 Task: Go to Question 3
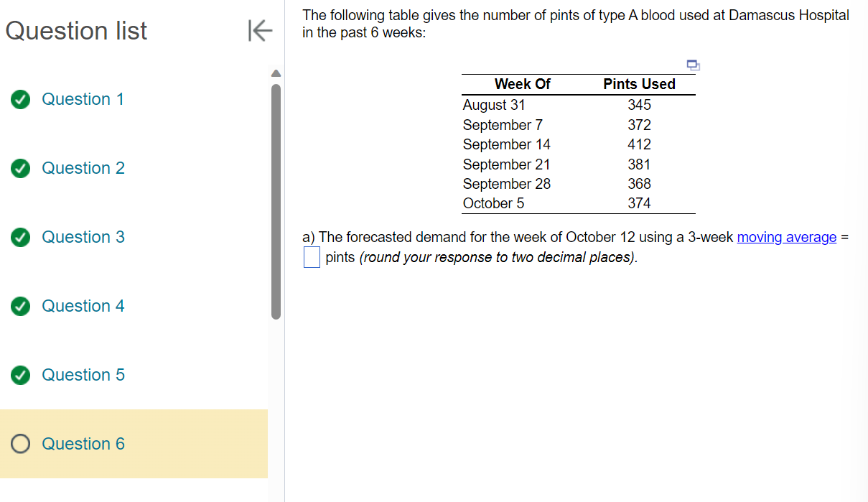pos(83,237)
